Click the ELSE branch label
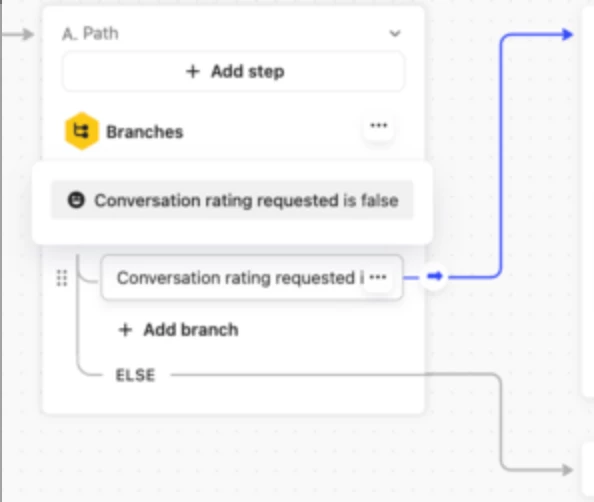 click(x=135, y=375)
